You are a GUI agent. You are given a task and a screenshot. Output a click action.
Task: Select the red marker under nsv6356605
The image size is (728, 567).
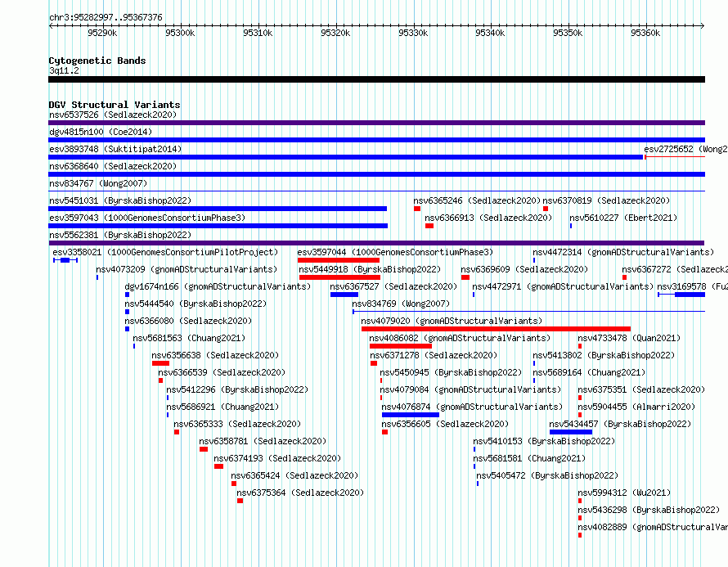click(385, 432)
